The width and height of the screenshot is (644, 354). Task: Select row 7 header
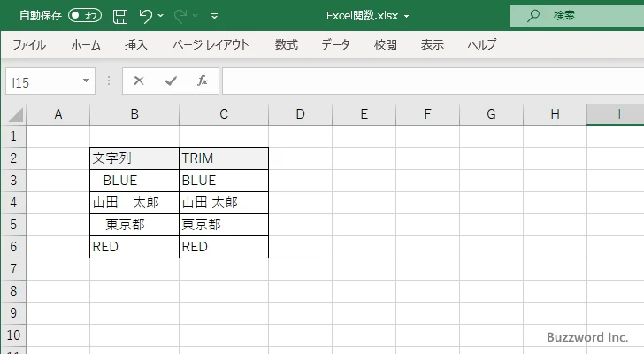13,269
